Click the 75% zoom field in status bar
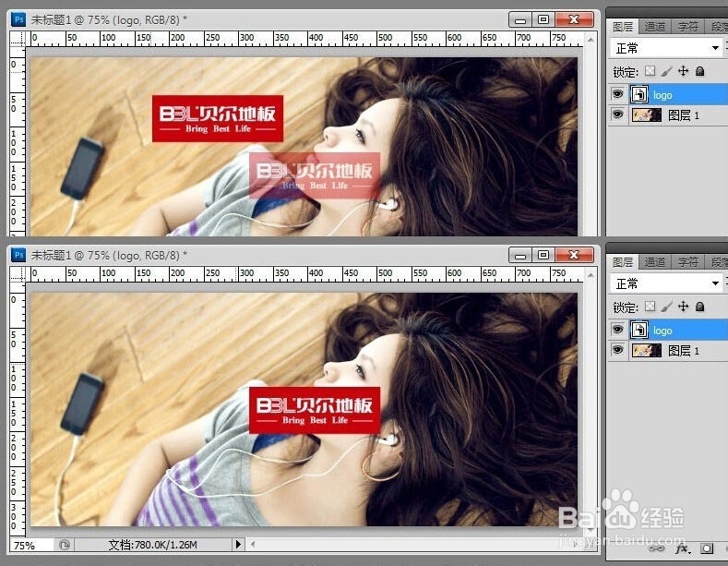The image size is (728, 566). point(31,545)
